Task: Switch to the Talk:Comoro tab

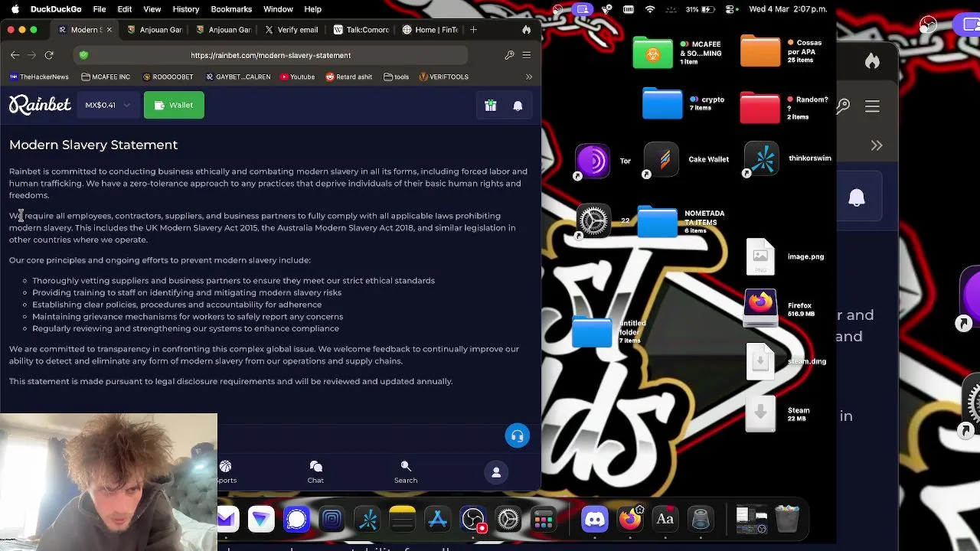Action: coord(361,30)
